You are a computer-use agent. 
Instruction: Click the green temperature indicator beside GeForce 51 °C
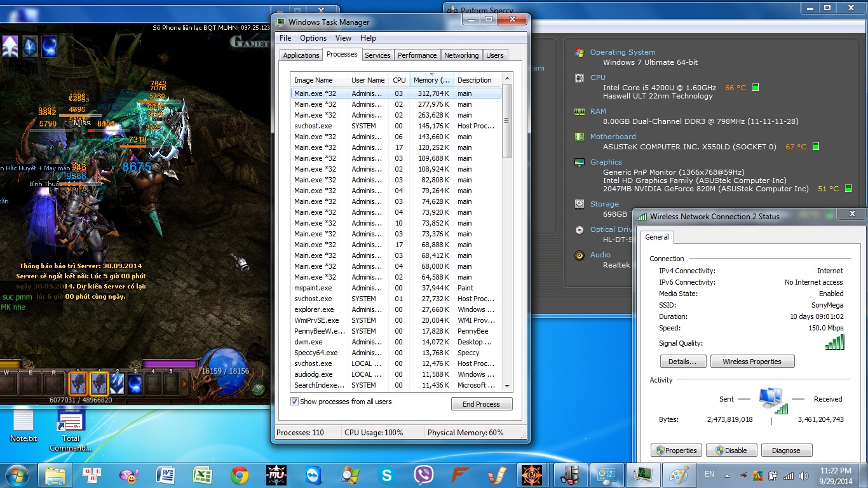point(847,189)
